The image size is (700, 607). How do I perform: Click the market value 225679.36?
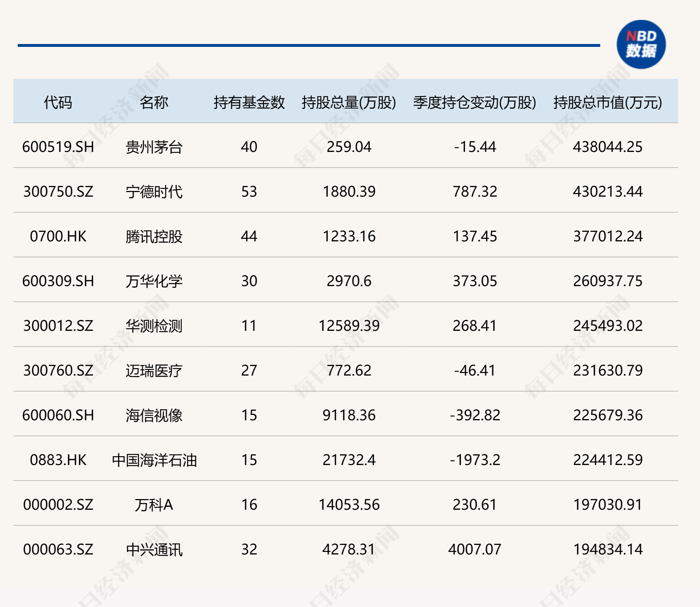pyautogui.click(x=608, y=415)
